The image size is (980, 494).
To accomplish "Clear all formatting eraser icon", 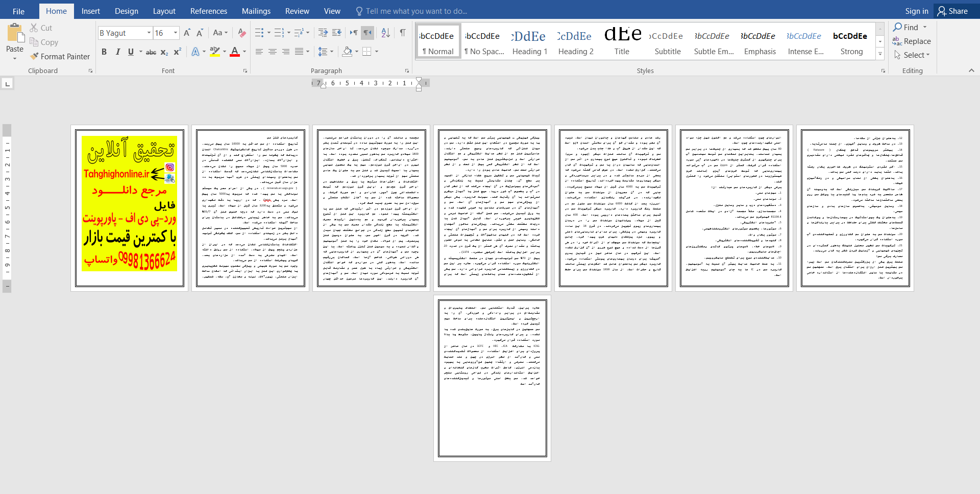I will click(242, 33).
